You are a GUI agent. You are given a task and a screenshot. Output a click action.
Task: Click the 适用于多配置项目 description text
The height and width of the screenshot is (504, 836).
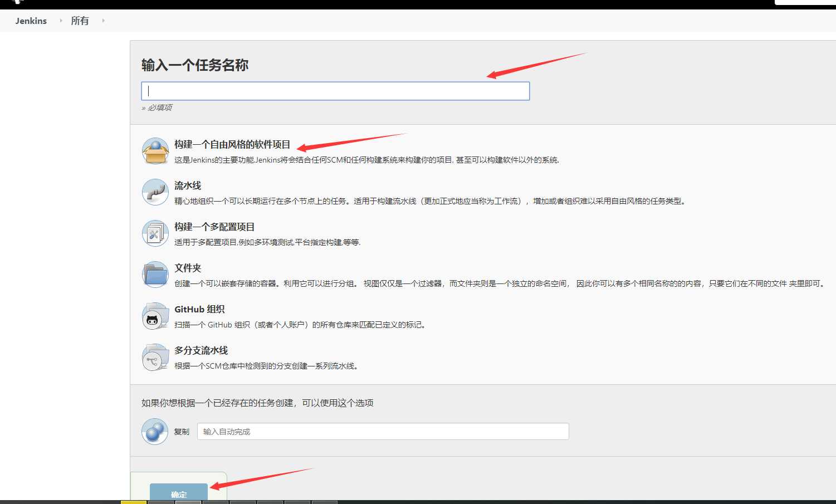[x=267, y=242]
